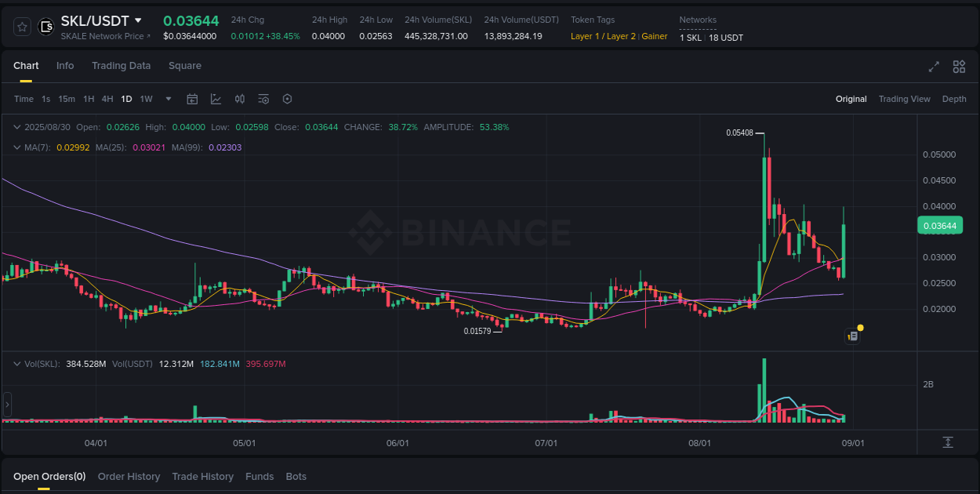Viewport: 980px width, 494px height.
Task: Open the extra time intervals dropdown arrow
Action: point(168,99)
